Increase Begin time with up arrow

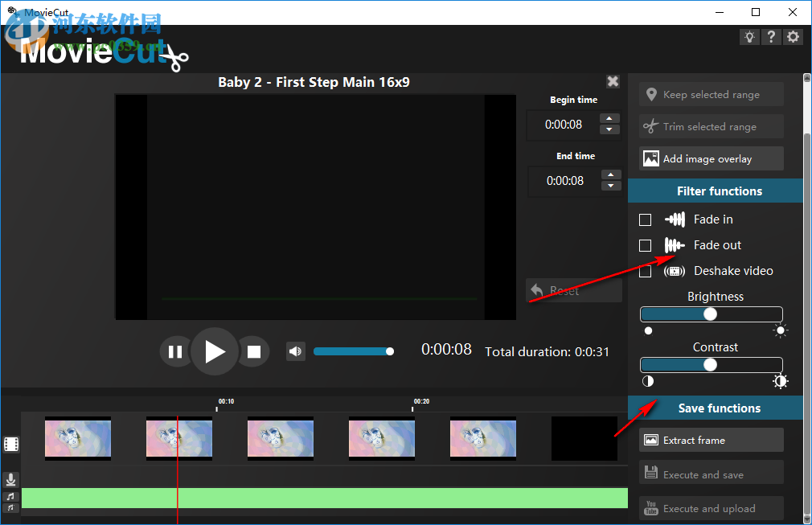(x=609, y=118)
